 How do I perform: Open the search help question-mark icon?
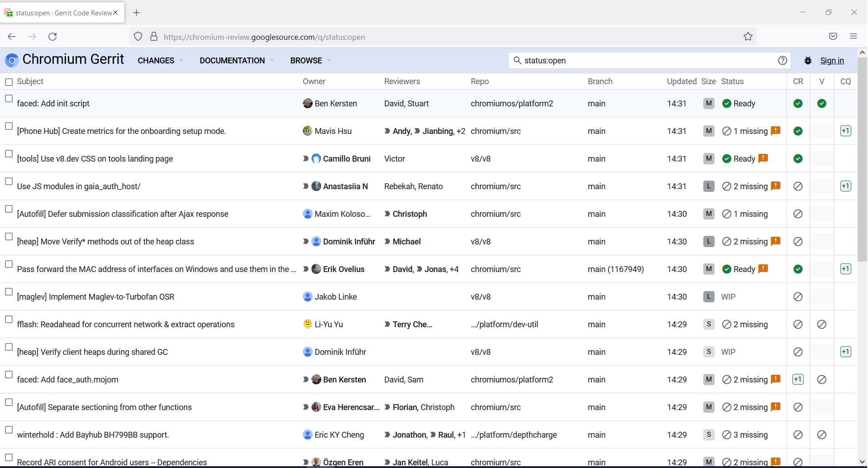pyautogui.click(x=782, y=61)
